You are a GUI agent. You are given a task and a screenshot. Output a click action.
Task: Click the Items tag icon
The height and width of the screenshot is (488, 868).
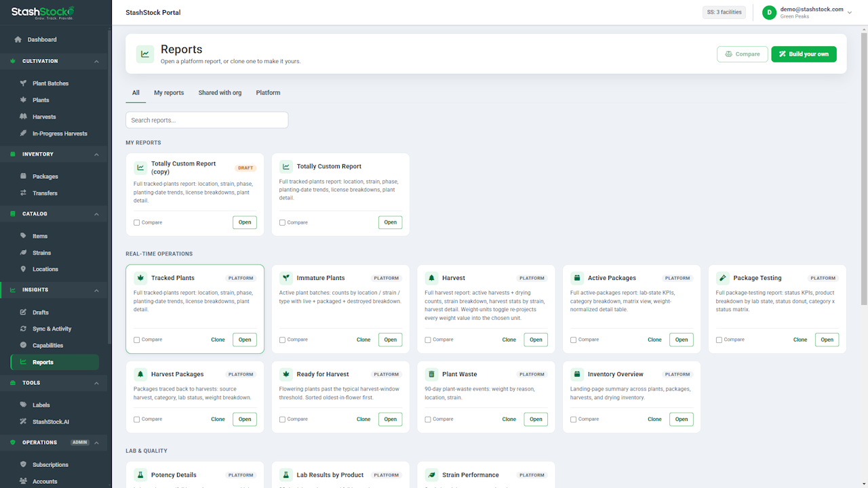point(24,236)
